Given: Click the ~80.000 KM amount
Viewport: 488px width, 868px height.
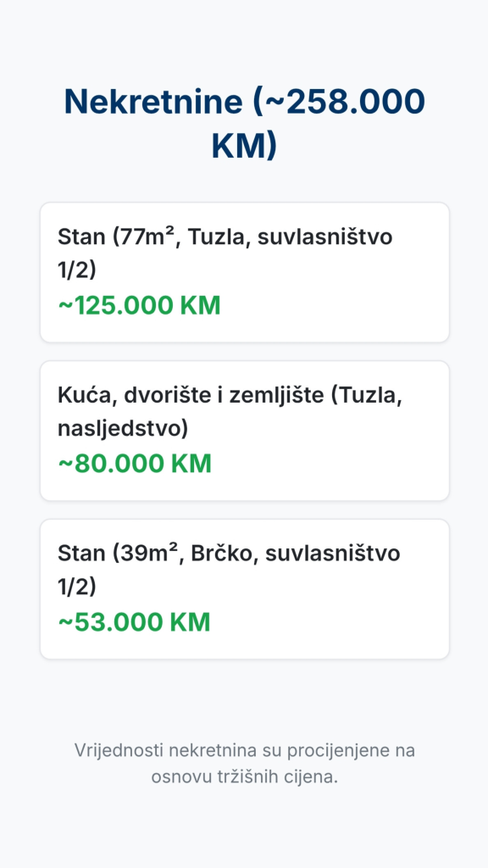Looking at the screenshot, I should click(x=135, y=464).
